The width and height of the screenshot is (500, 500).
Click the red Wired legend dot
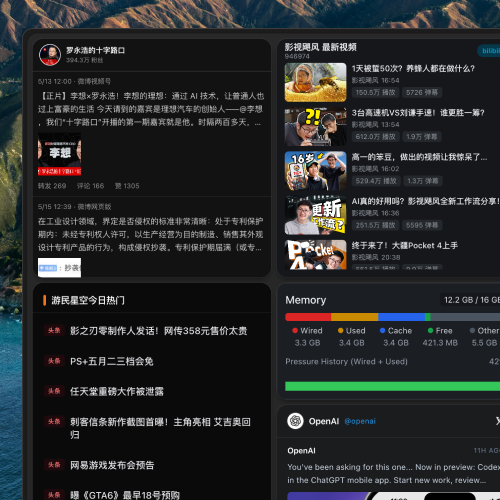tap(295, 331)
